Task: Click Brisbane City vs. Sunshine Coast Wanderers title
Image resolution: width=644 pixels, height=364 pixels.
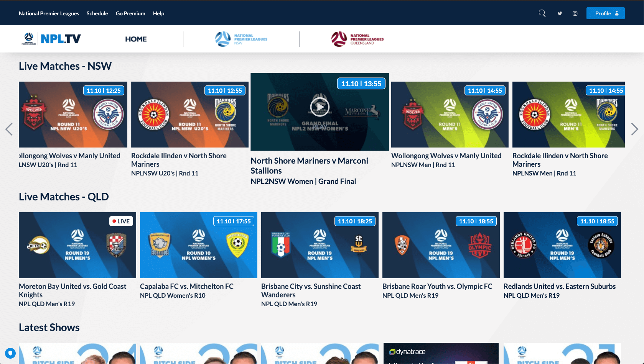Action: 311,291
